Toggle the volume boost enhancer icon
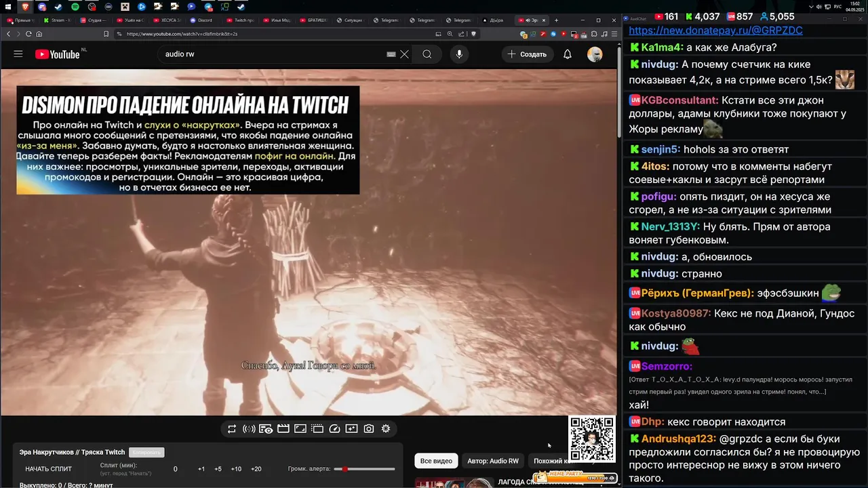Screen dimensions: 868x488 point(249,429)
